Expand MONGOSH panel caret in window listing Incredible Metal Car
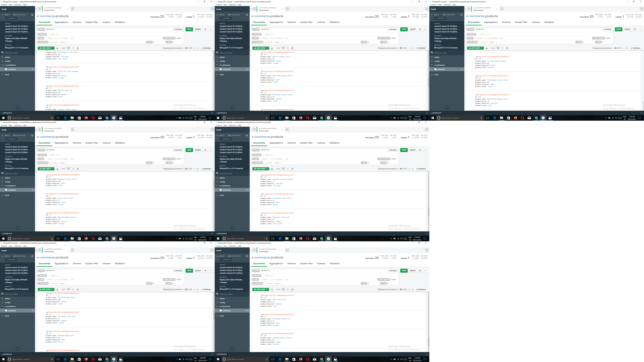The height and width of the screenshot is (362, 644). point(427,354)
